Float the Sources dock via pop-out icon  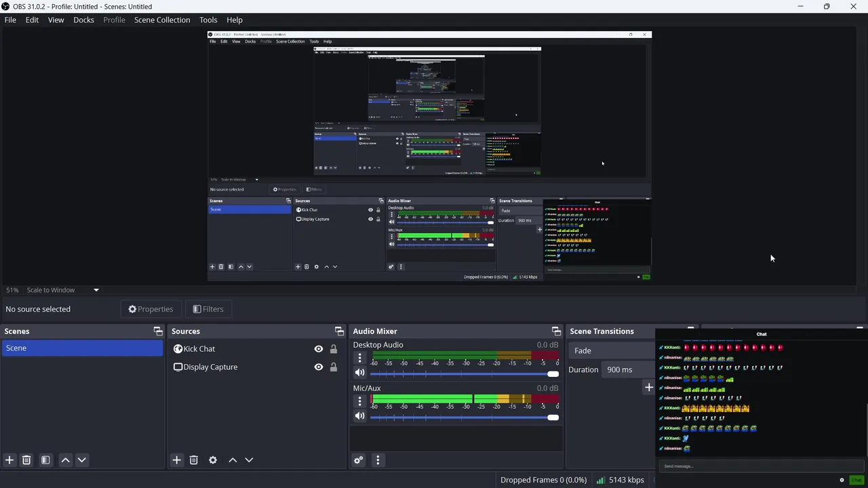click(x=339, y=331)
